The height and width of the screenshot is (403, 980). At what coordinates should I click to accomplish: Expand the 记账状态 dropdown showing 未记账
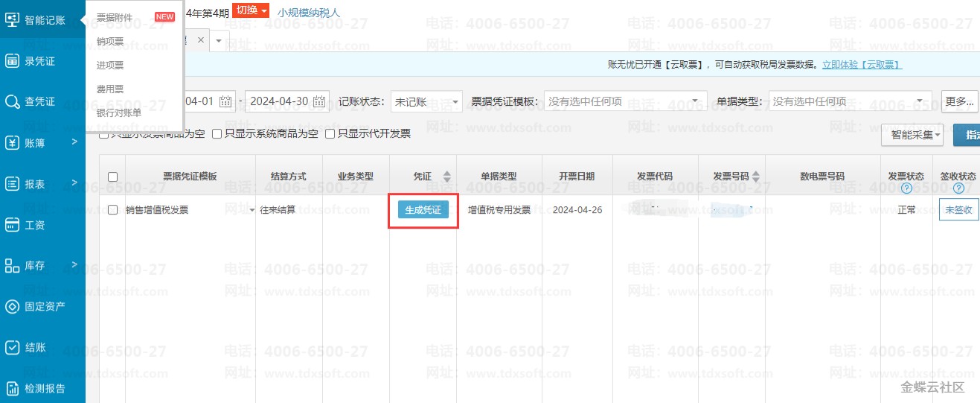coord(426,101)
